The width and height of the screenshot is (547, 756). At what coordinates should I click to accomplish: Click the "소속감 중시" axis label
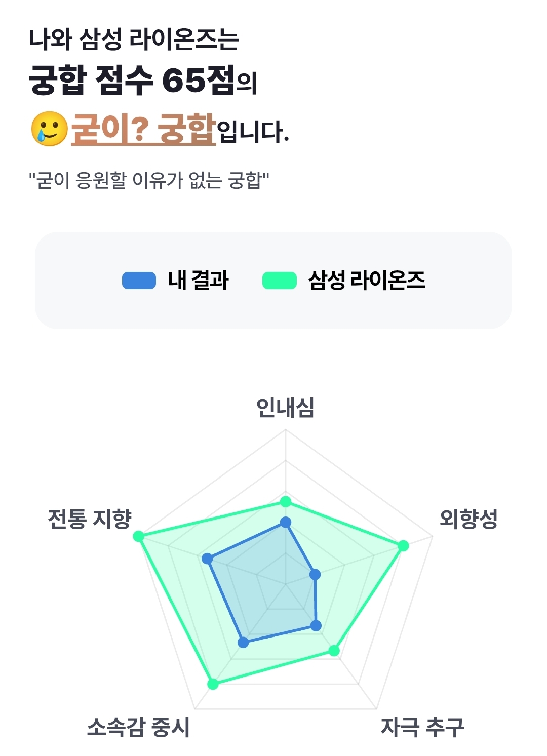coord(138,728)
